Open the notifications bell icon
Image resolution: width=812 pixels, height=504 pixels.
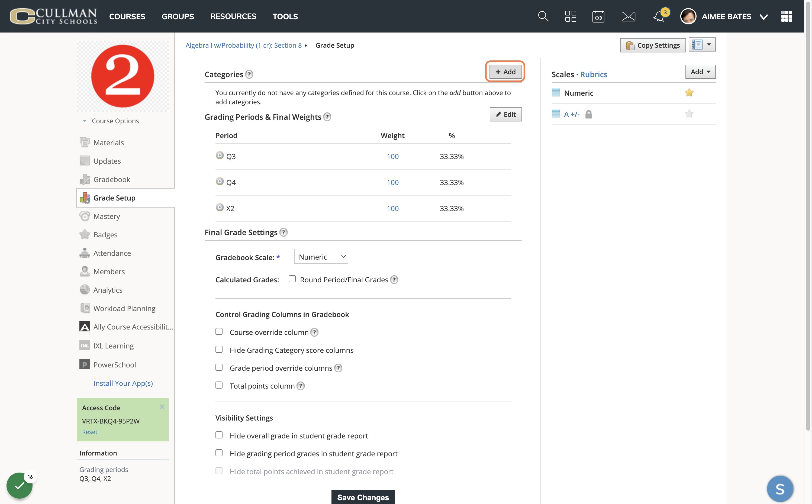pyautogui.click(x=659, y=16)
